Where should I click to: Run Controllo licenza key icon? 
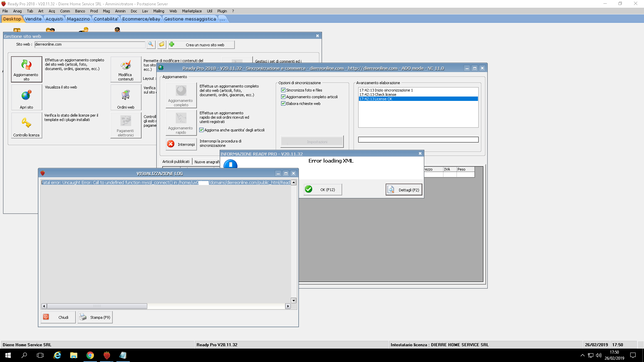pos(26,125)
